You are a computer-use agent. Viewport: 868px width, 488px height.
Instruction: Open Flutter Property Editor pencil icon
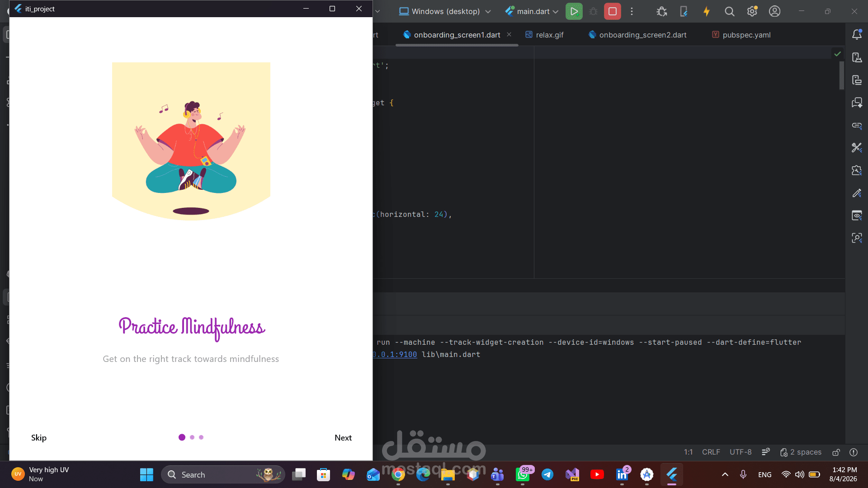(857, 193)
